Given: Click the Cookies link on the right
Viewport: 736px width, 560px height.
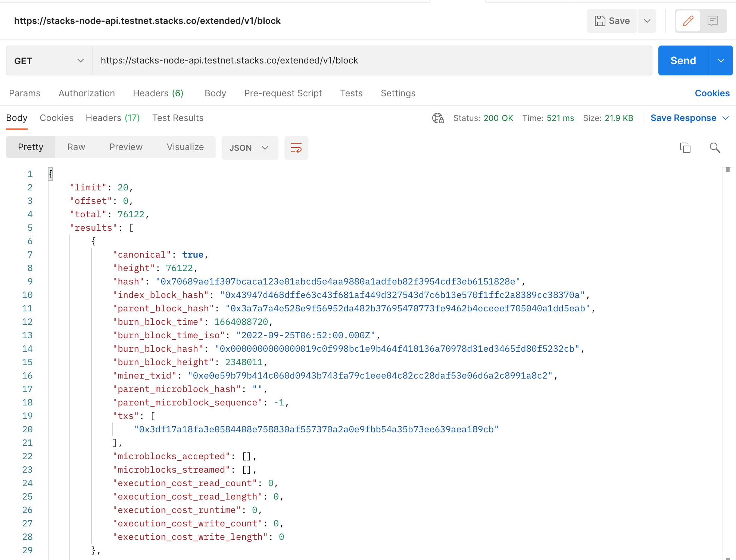Looking at the screenshot, I should click(712, 93).
